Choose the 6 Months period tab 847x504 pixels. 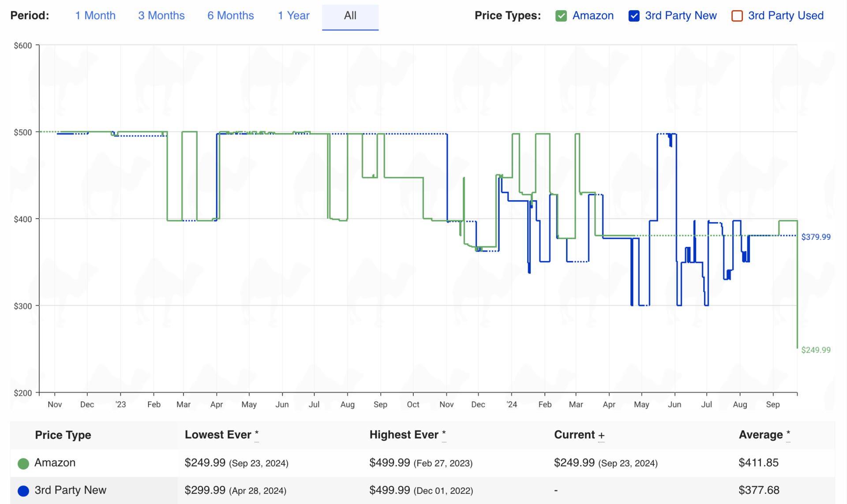coord(230,16)
